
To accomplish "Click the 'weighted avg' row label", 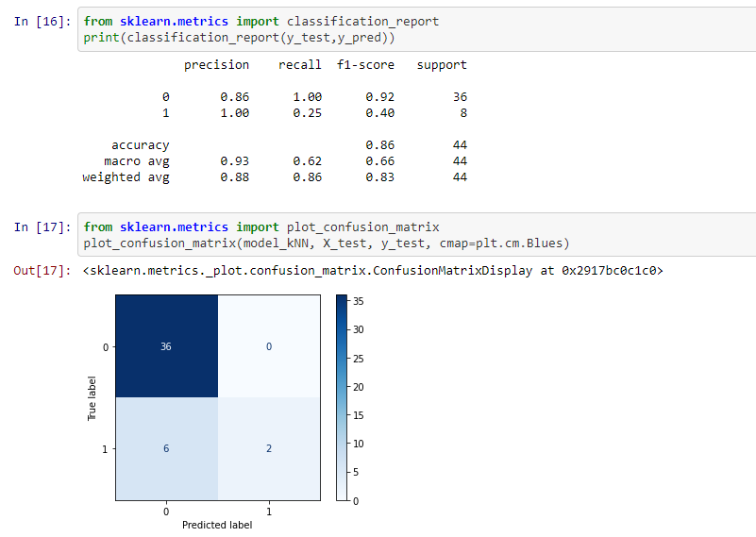I will point(126,177).
